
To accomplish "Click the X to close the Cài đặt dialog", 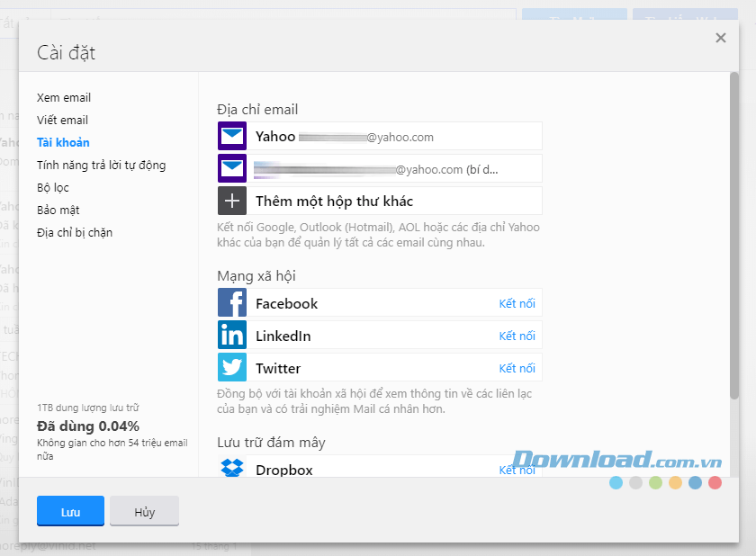I will pyautogui.click(x=720, y=38).
